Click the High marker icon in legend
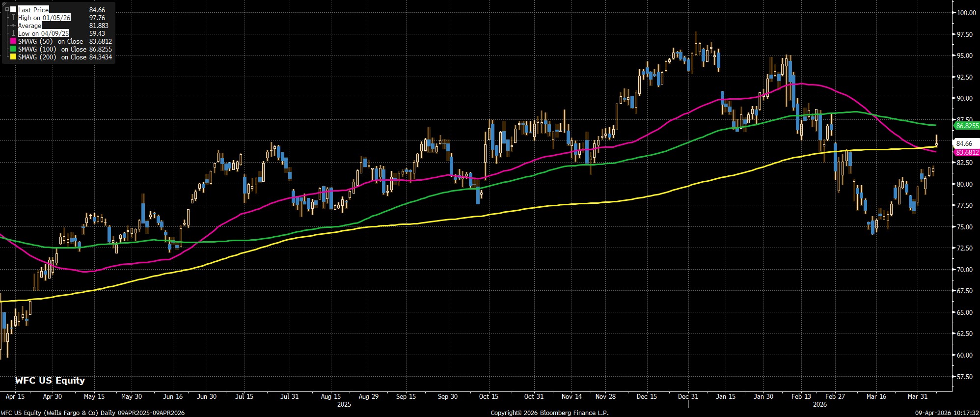 coord(13,18)
